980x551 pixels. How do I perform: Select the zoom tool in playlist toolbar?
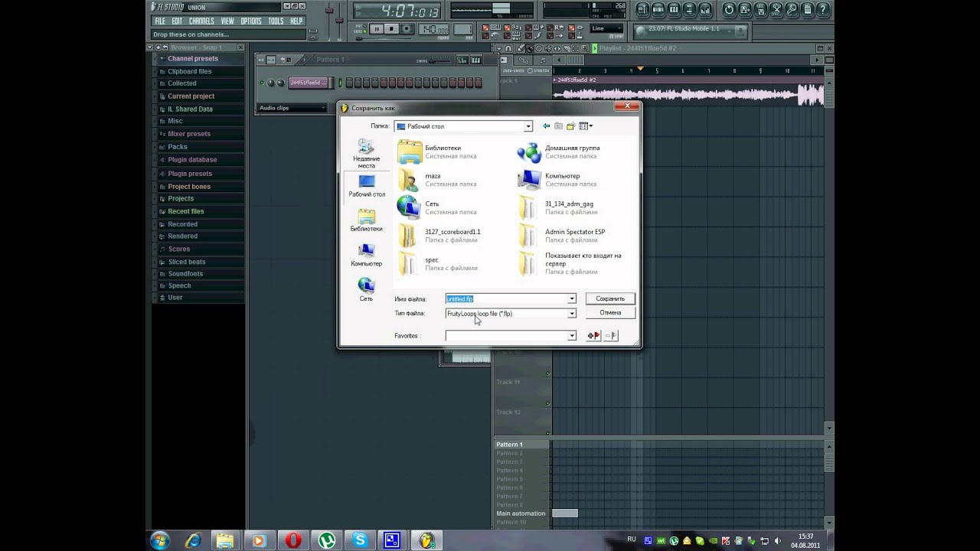pos(585,49)
